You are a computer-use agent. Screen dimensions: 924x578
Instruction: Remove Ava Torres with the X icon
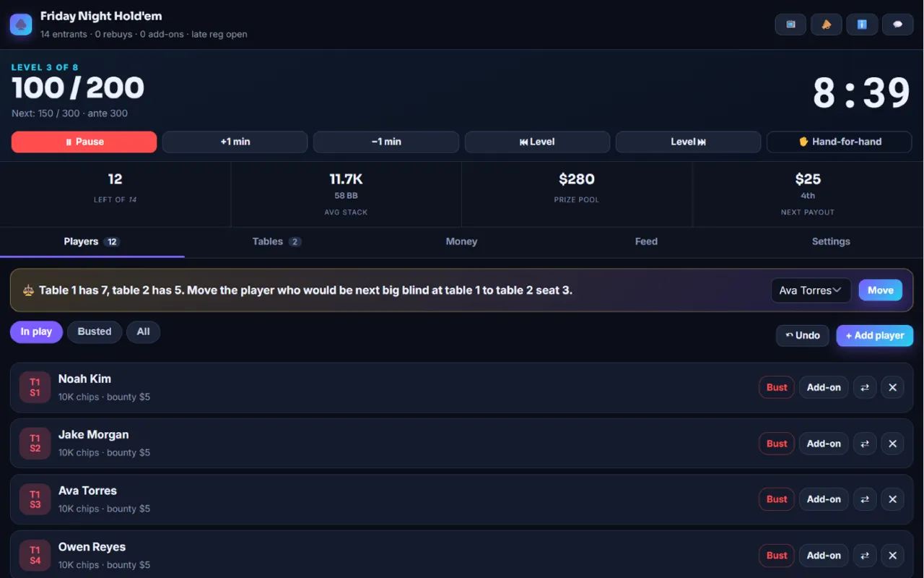[x=892, y=499]
